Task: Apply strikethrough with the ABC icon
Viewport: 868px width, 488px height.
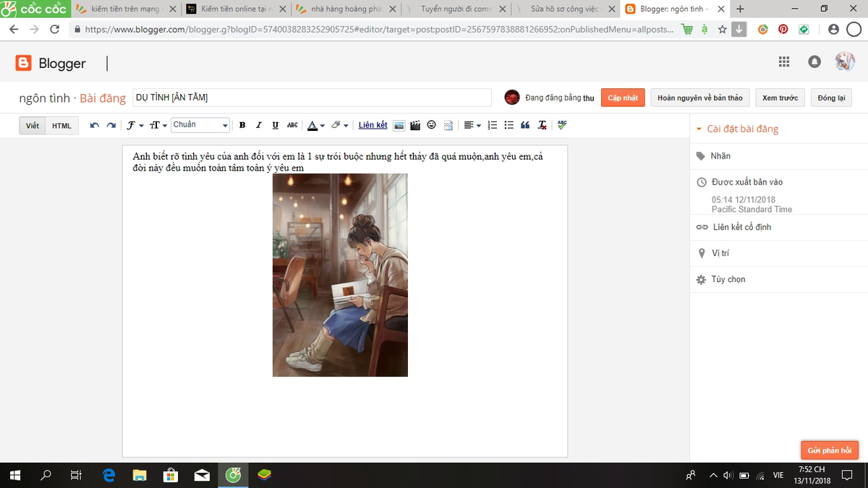Action: 292,125
